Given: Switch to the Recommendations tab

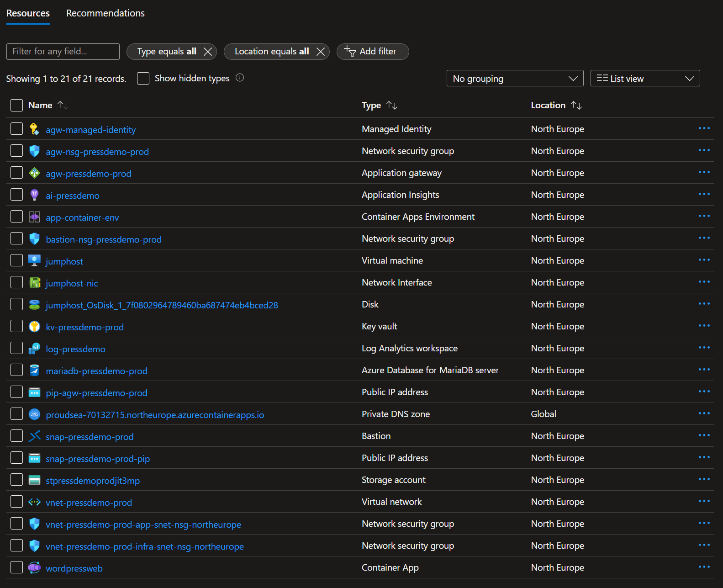Looking at the screenshot, I should click(106, 13).
